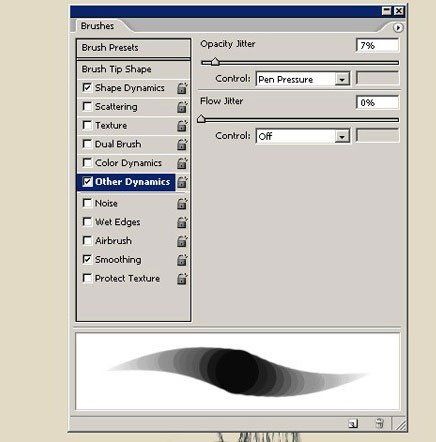Click the lock icon beside Protect Texture
Image resolution: width=436 pixels, height=442 pixels.
point(182,278)
